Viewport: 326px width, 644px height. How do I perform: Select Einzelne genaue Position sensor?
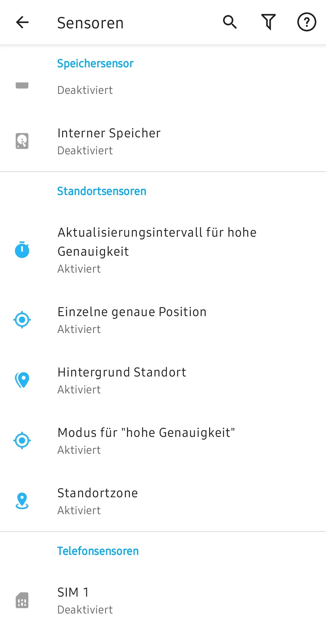[163, 320]
